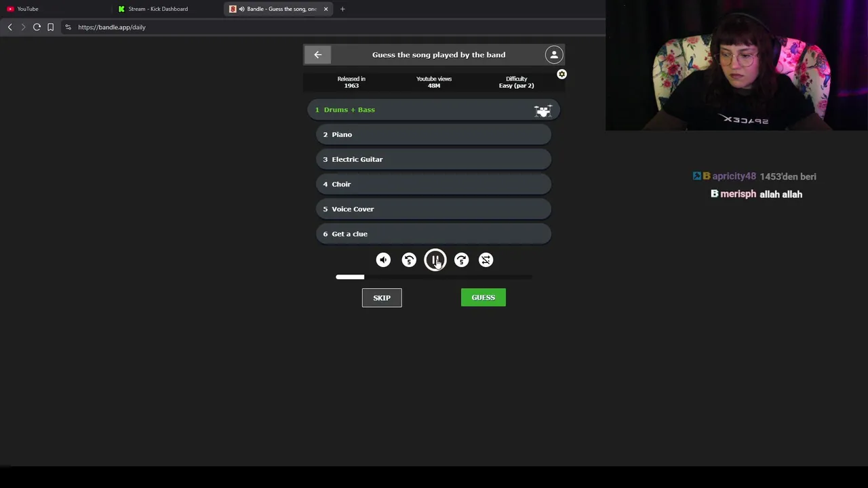This screenshot has width=868, height=488.
Task: Click the drum kit icon in row 1
Action: click(x=542, y=110)
